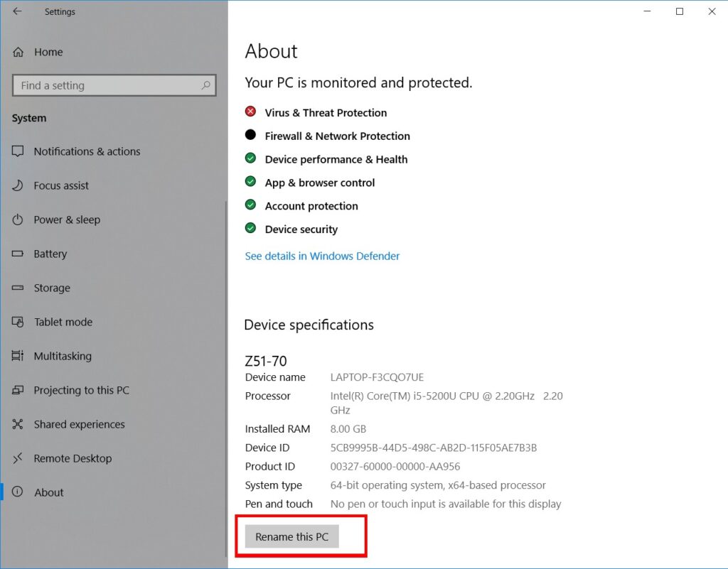Click the Projecting to this PC icon
The height and width of the screenshot is (569, 728).
coord(20,390)
